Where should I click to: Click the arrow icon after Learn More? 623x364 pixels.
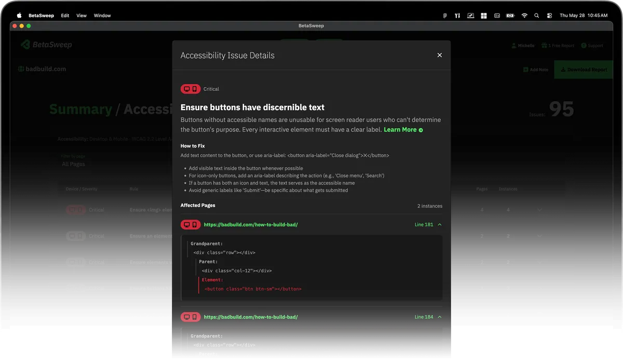coord(421,130)
